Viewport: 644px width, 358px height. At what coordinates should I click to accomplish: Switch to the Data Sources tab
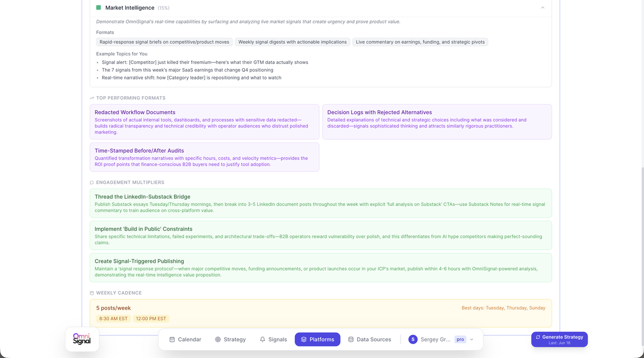[369, 340]
